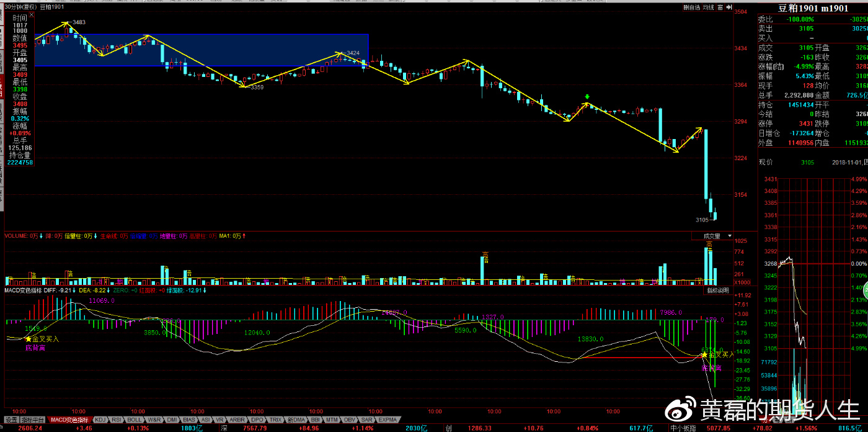Click the 现手 value 128
Viewport: 868px width, 432px height.
[808, 85]
